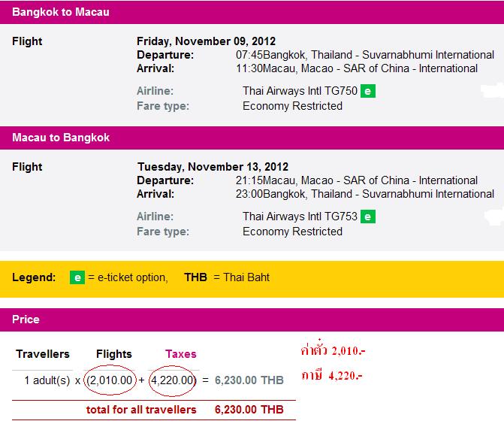Click the 6,230.00 THB per-adult total
Screen dimensions: 504x424
[x=249, y=380]
